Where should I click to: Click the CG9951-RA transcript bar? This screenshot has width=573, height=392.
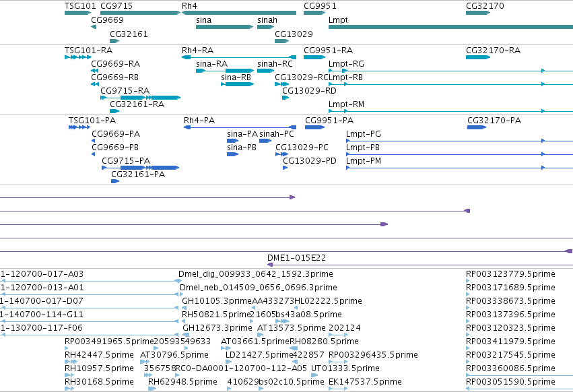point(314,57)
